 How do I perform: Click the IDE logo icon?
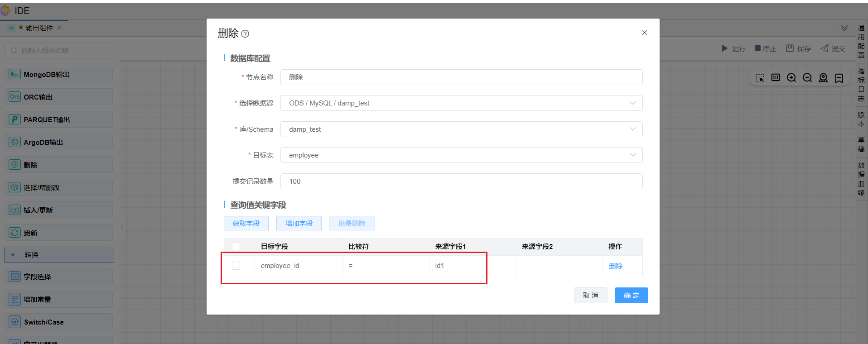coord(5,10)
